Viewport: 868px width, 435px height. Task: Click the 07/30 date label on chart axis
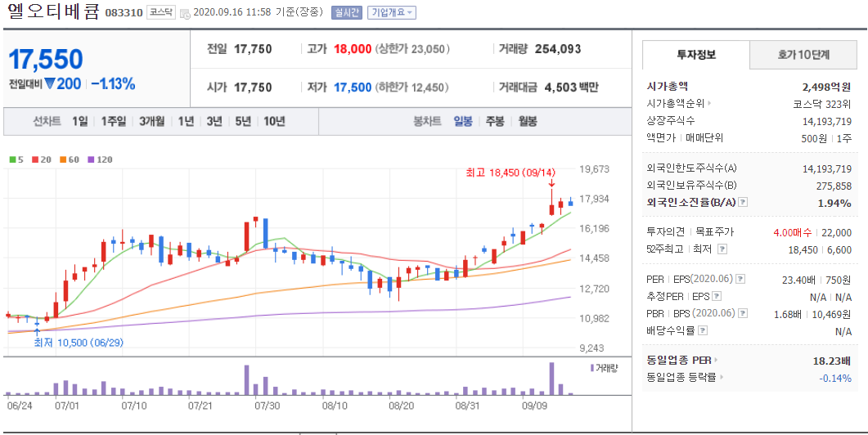tap(267, 406)
